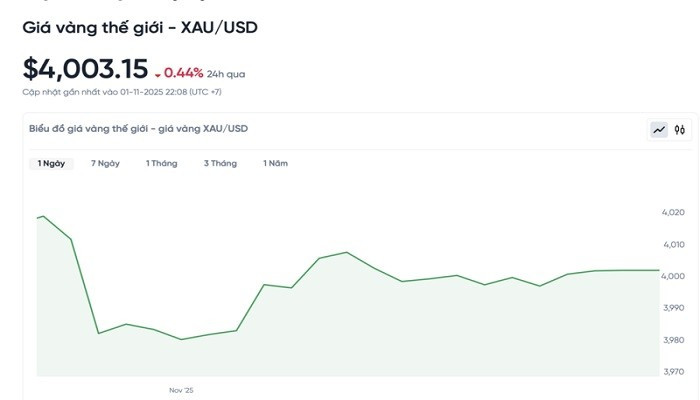Screen dimensions: 700x400
Task: Show the 3 Tháng chart range
Action: (220, 163)
